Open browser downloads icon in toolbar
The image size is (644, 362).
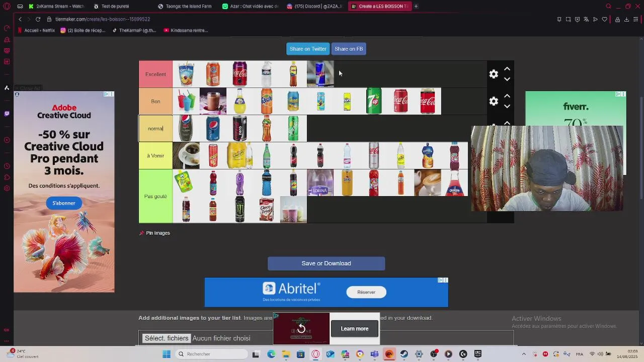pos(626,19)
